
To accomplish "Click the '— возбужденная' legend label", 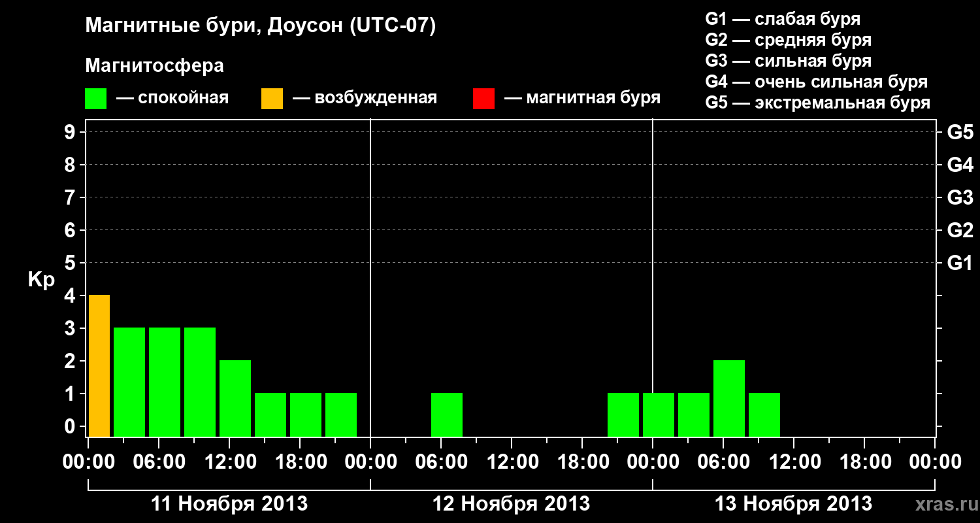I will (x=365, y=98).
